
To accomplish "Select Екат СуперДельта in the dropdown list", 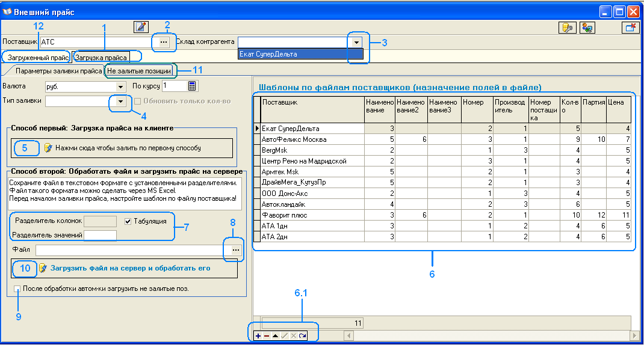I will [x=301, y=54].
